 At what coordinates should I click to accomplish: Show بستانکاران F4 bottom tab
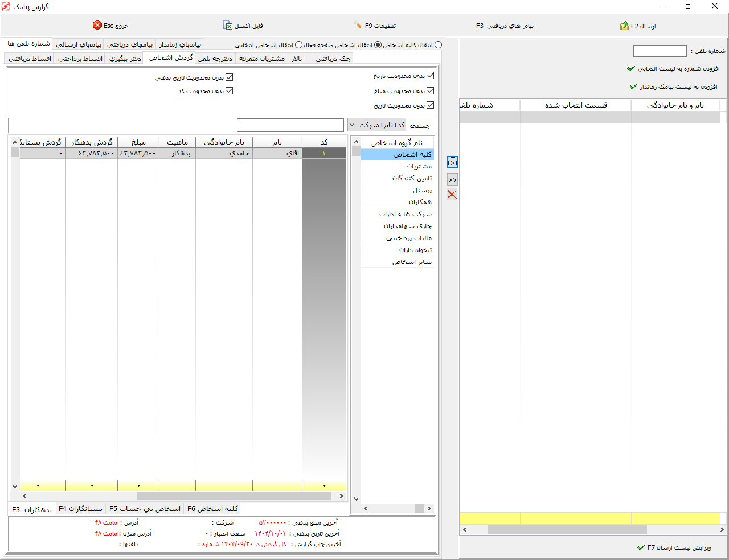click(x=80, y=509)
